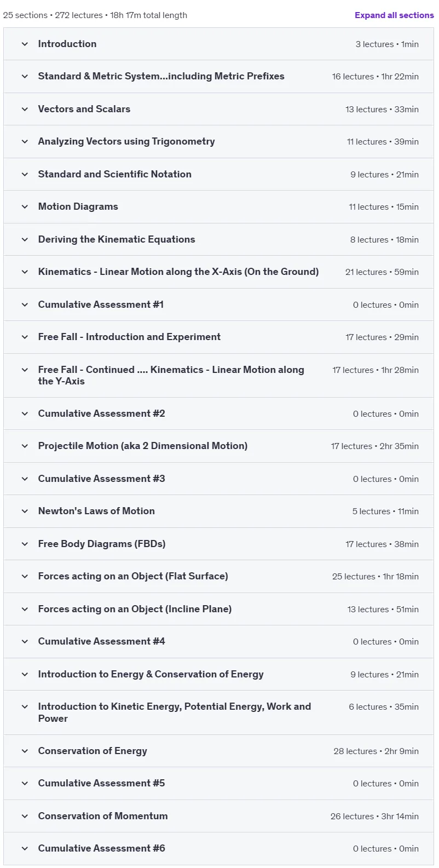Open Forces acting on an Object (Incline Plane)
This screenshot has height=868, width=439.
click(135, 609)
